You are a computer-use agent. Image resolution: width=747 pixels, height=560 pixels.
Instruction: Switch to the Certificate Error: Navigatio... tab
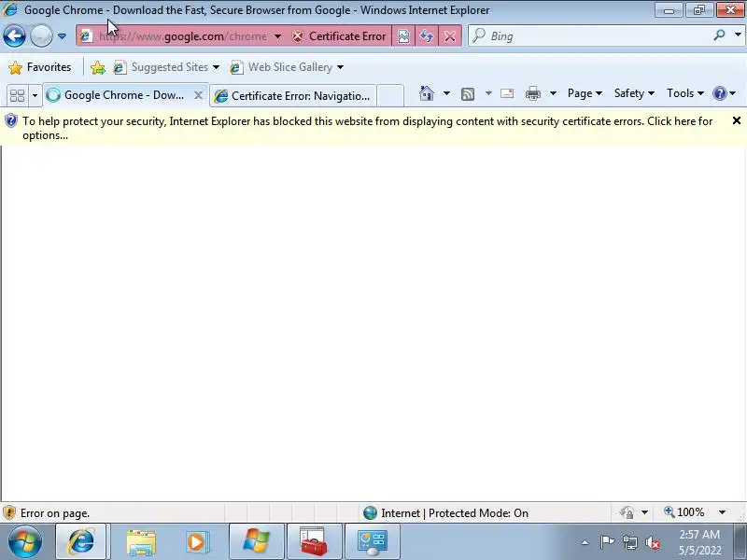pos(293,96)
